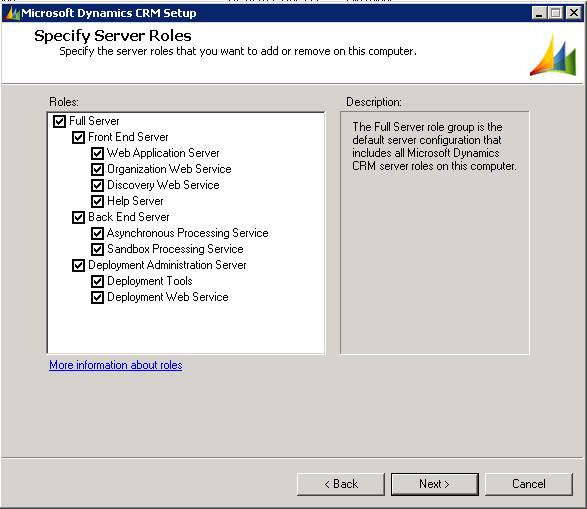Viewport: 587px width, 509px height.
Task: Close the Microsoft Dynamics CRM Setup window
Action: pyautogui.click(x=574, y=13)
